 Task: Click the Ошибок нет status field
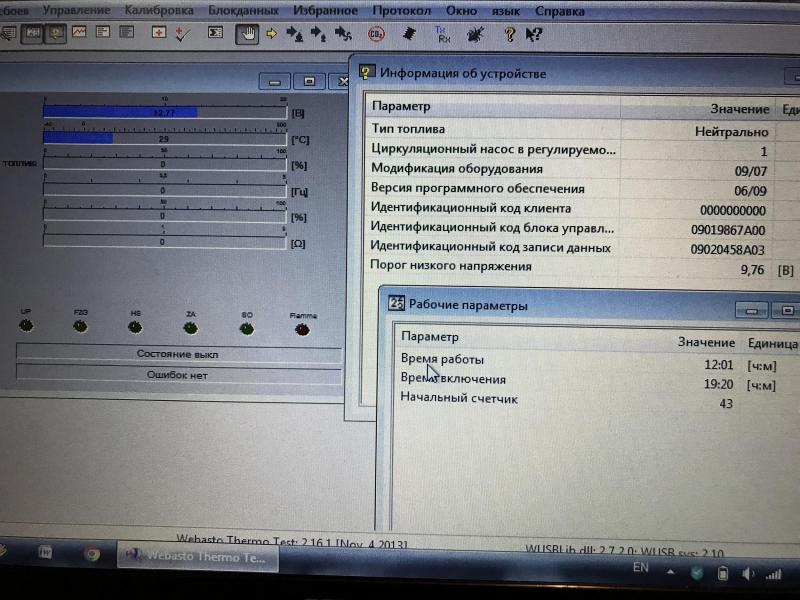(x=177, y=375)
